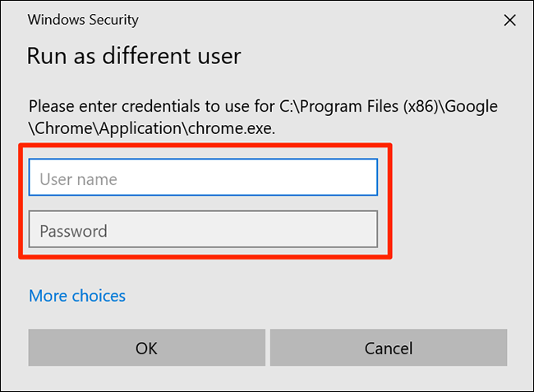The image size is (534, 392).
Task: Select the Password entry box
Action: click(x=203, y=230)
